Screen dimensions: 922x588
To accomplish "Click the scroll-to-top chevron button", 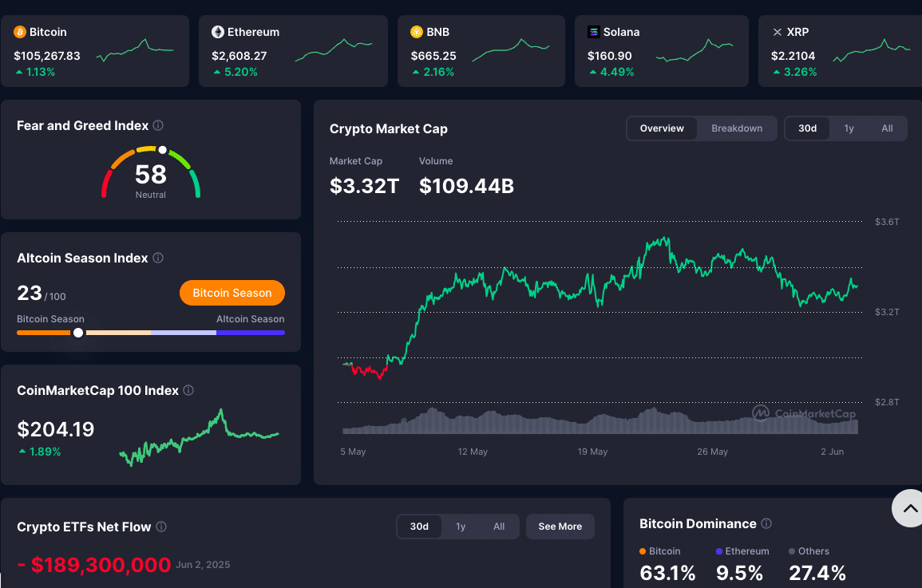I will [x=909, y=508].
